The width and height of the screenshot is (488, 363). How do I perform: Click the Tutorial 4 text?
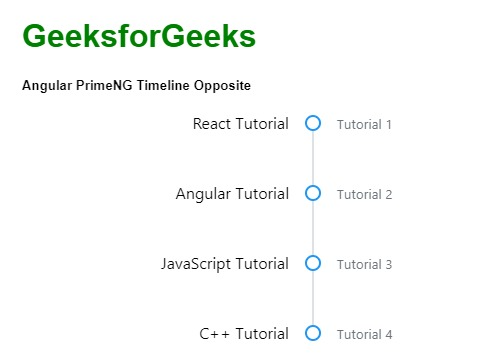click(364, 335)
